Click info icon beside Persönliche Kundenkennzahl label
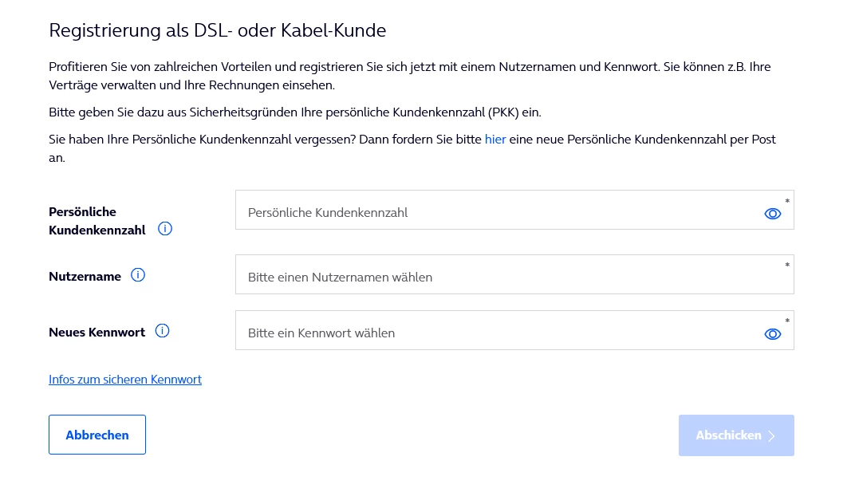 tap(165, 229)
